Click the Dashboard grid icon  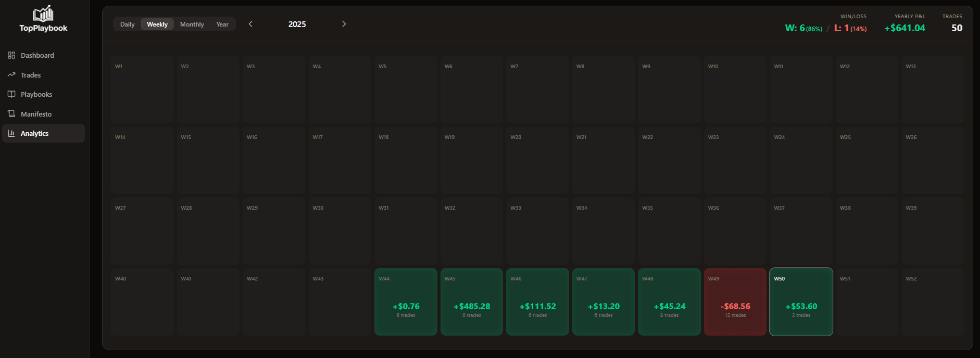pyautogui.click(x=11, y=55)
